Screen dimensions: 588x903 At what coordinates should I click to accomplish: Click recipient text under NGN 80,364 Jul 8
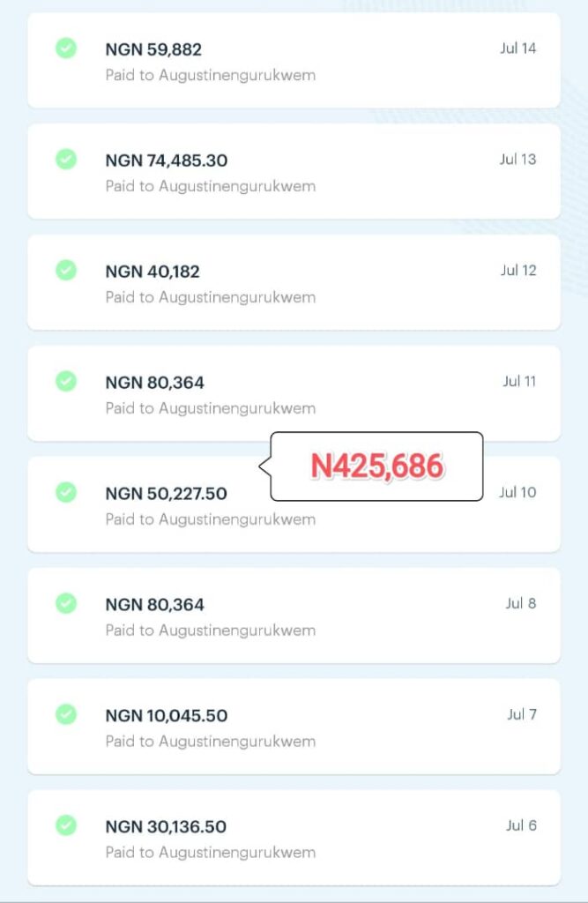(210, 630)
